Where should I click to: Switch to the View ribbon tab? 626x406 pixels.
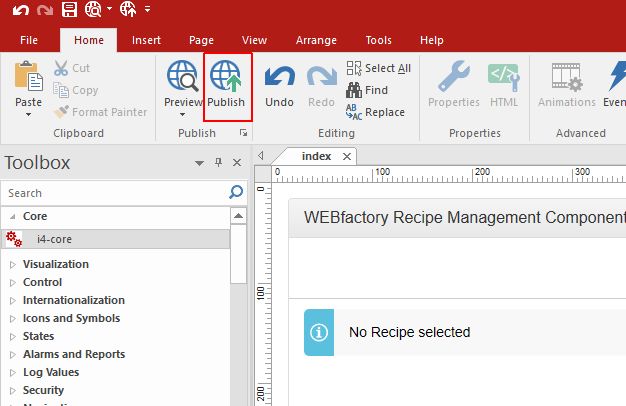click(x=254, y=40)
